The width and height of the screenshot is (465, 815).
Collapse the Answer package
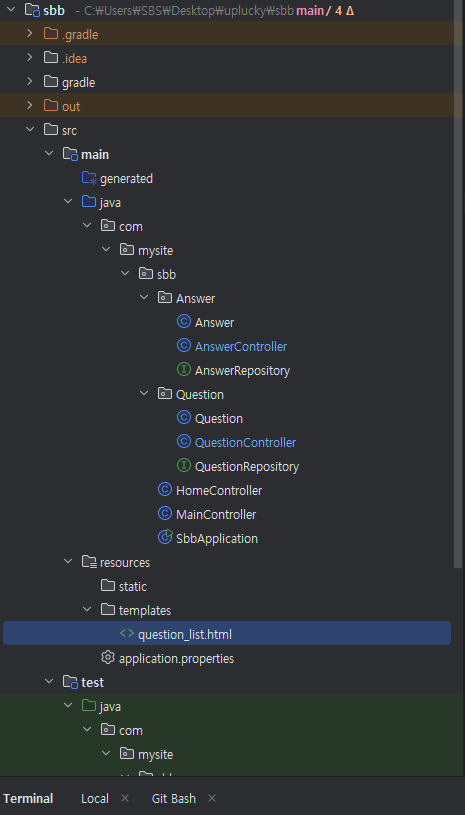(144, 297)
